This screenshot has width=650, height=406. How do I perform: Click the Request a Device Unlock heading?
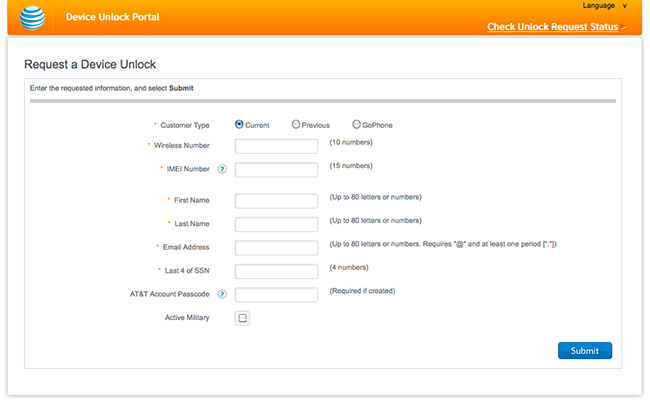pyautogui.click(x=90, y=65)
